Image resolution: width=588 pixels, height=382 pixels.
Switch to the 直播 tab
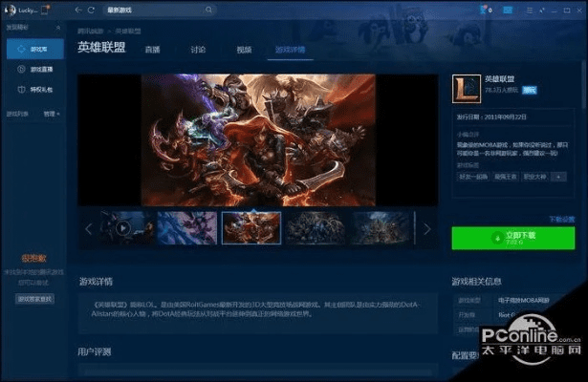click(153, 50)
